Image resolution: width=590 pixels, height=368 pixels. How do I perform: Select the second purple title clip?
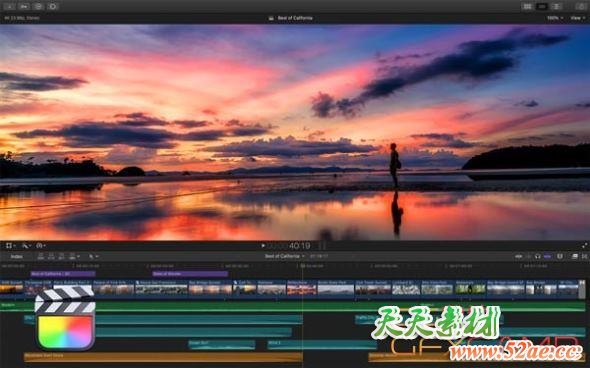[190, 274]
